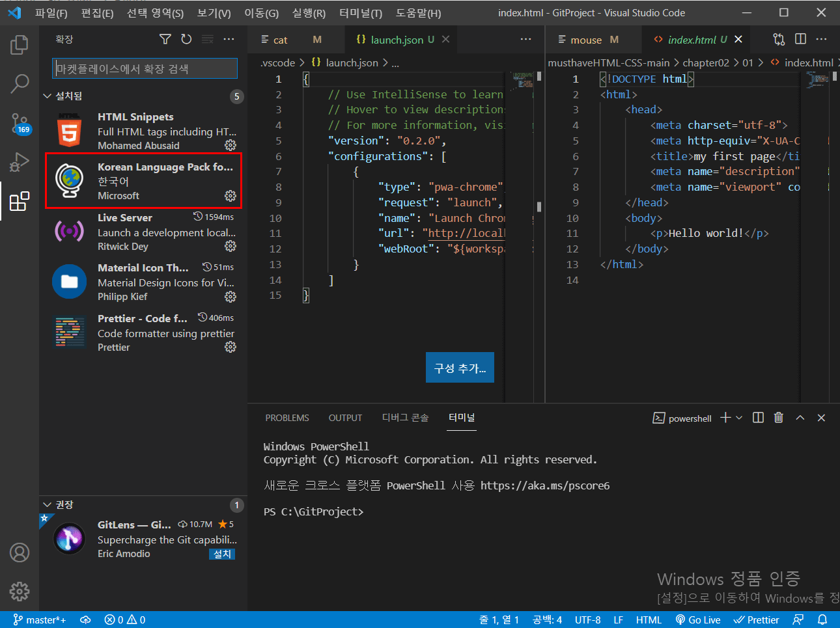
Task: Open chapter02 breadcrumb
Action: pyautogui.click(x=706, y=62)
